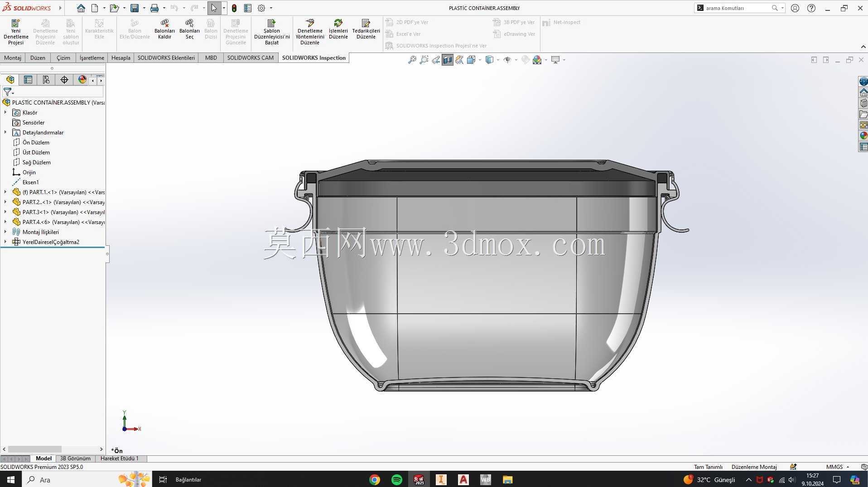Click Tedarikçileri Düzenle tool

(x=366, y=29)
